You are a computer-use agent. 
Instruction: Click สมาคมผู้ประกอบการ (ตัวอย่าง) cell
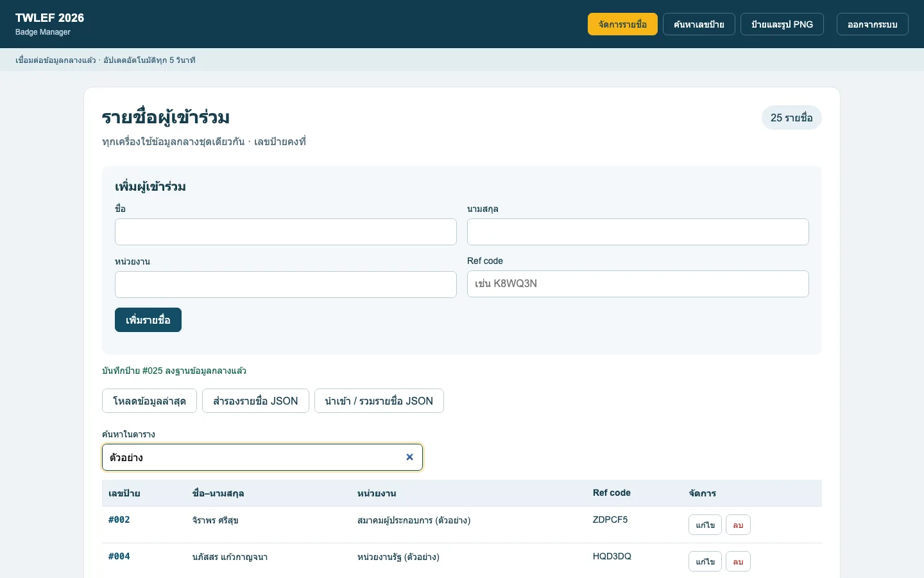414,520
